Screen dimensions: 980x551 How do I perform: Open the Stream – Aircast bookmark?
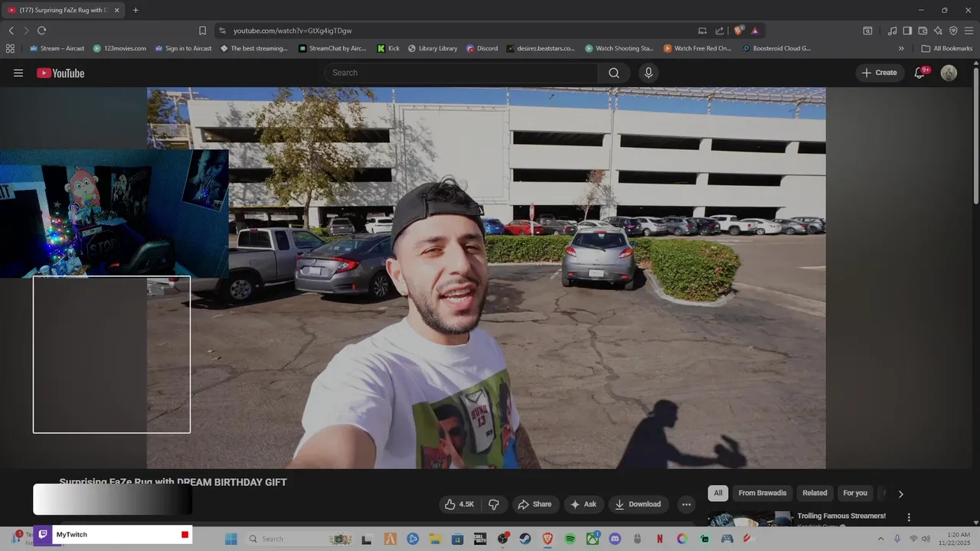point(56,48)
